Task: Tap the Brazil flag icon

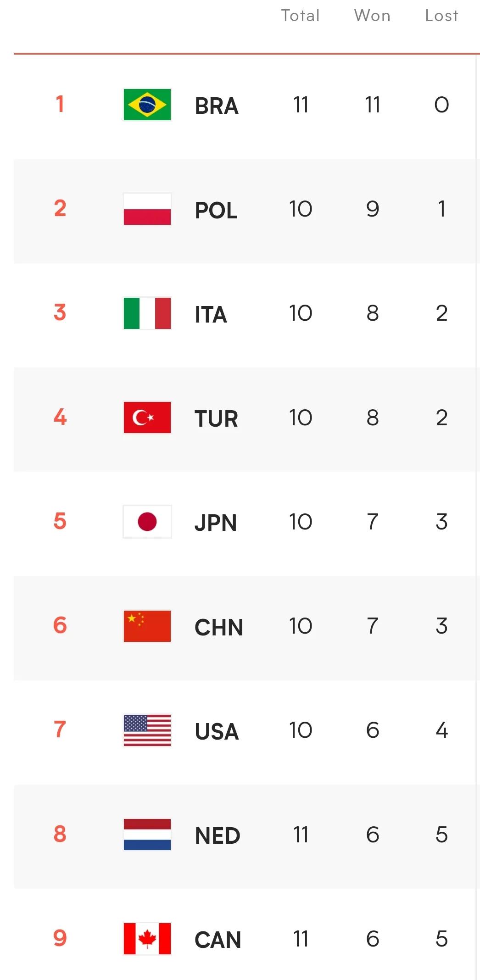Action: click(147, 105)
